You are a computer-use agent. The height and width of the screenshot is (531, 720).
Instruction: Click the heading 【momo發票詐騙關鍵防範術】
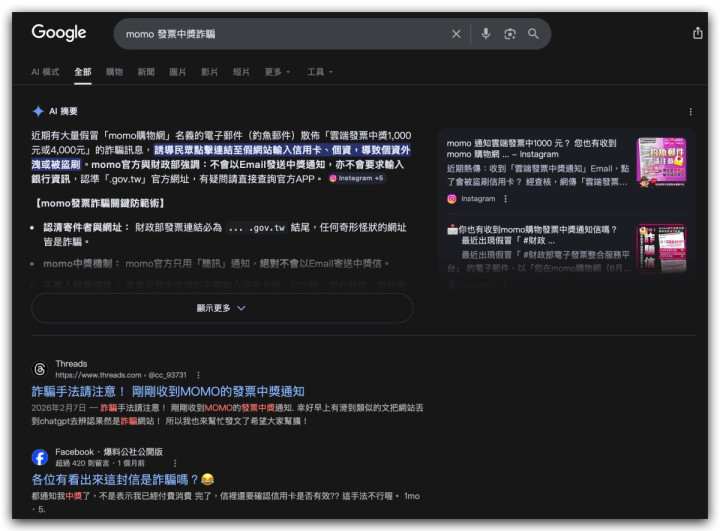(x=100, y=203)
